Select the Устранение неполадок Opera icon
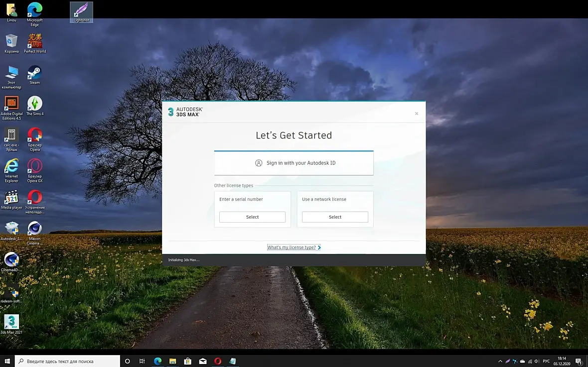 pyautogui.click(x=34, y=202)
